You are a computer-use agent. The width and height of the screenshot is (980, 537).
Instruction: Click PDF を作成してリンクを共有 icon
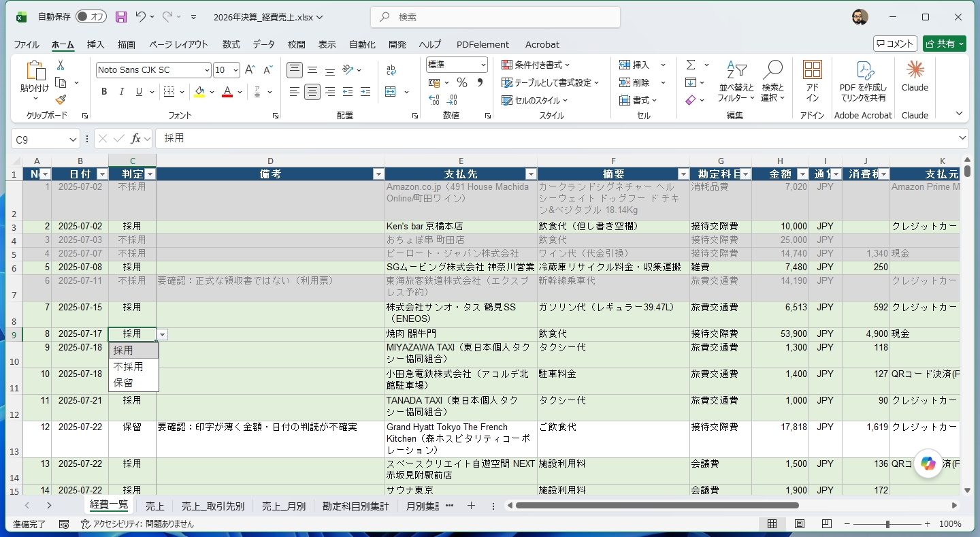point(864,82)
